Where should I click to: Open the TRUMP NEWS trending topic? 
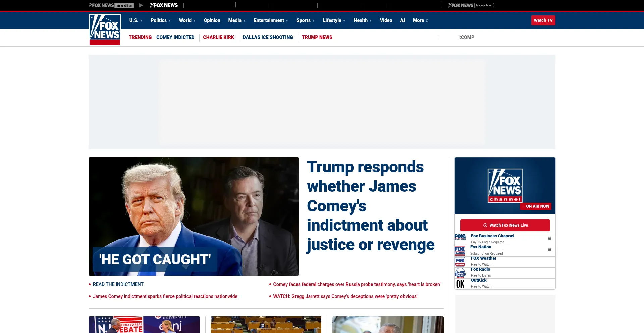point(317,37)
